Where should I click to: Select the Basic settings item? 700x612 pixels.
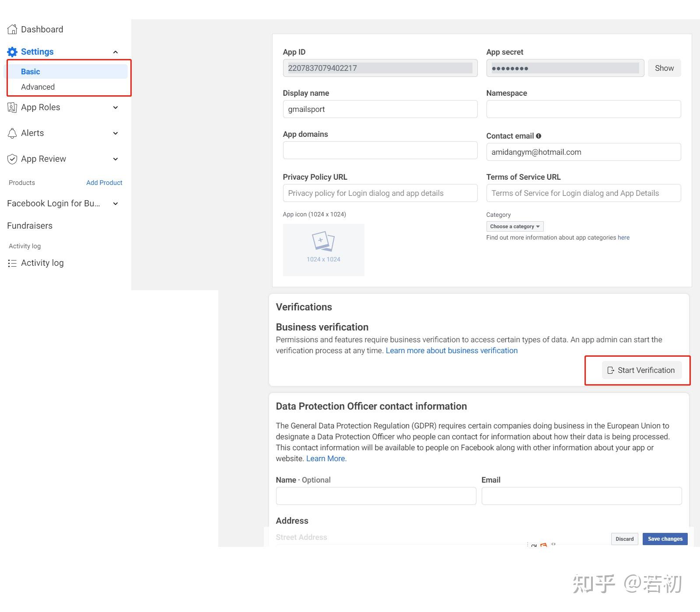click(x=31, y=72)
